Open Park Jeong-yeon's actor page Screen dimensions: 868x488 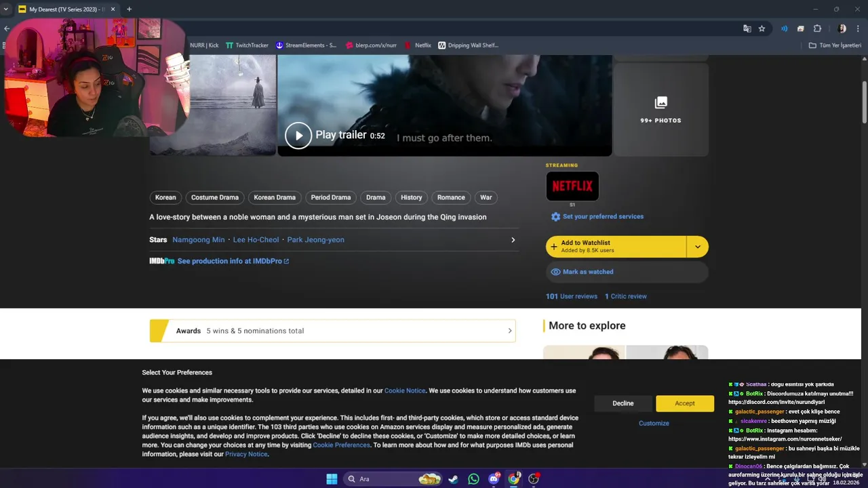(x=316, y=240)
